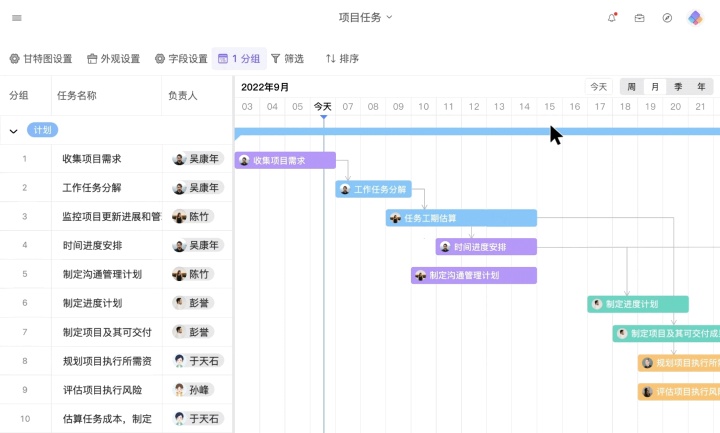This screenshot has height=433, width=720.
Task: Open the notification bell
Action: pyautogui.click(x=612, y=17)
